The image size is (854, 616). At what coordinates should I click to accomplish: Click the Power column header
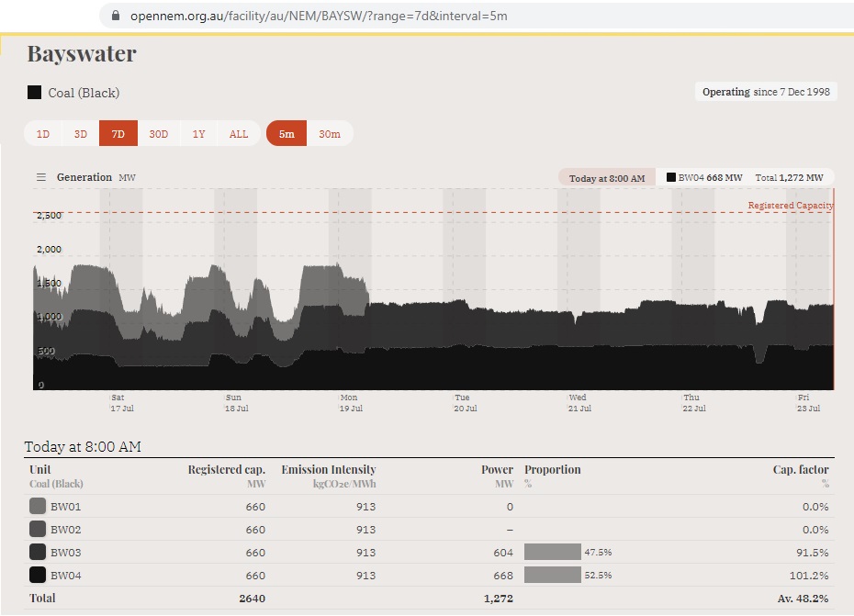[498, 469]
